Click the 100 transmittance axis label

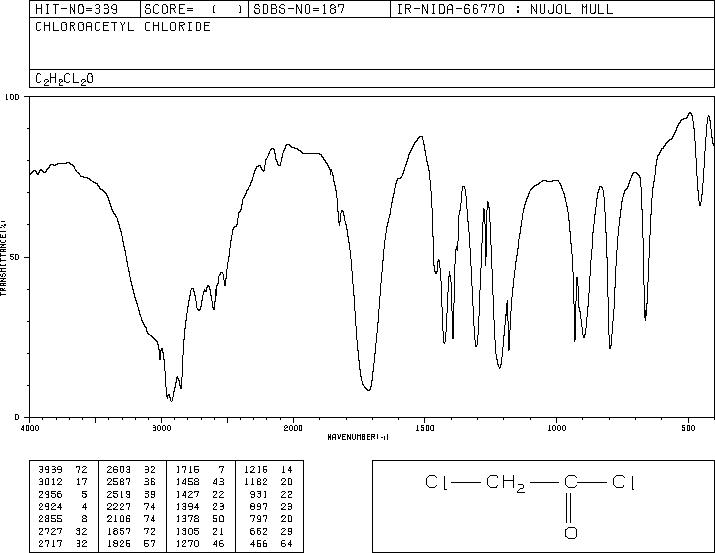click(x=13, y=97)
